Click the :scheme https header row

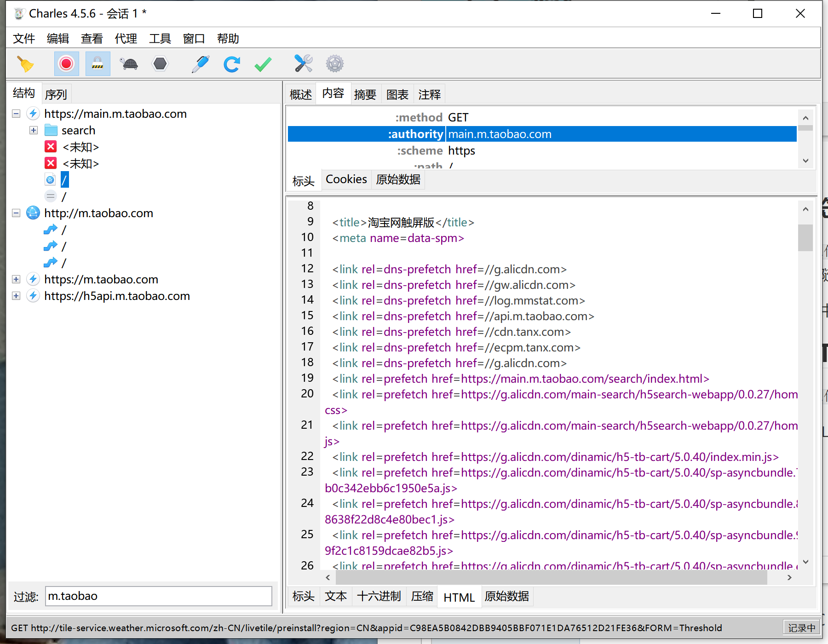pyautogui.click(x=542, y=150)
